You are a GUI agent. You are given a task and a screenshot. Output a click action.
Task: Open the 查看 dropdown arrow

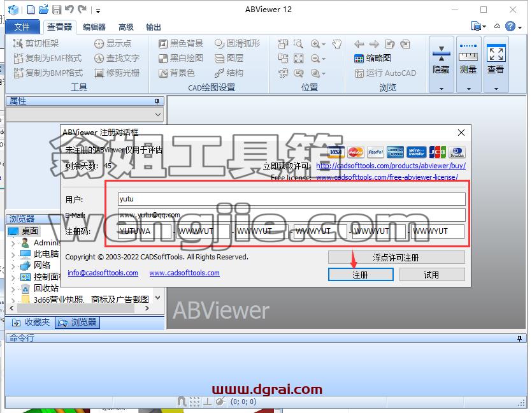click(x=496, y=89)
